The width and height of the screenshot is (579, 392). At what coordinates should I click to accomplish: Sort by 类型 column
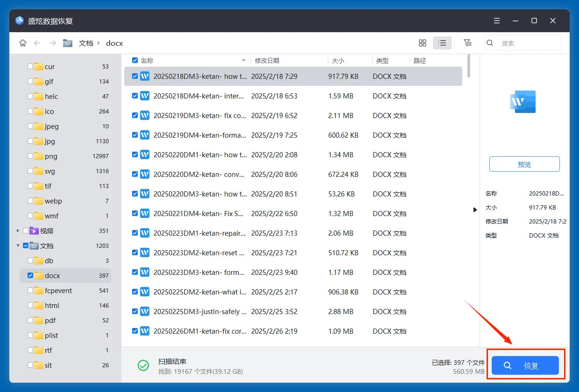tap(382, 61)
